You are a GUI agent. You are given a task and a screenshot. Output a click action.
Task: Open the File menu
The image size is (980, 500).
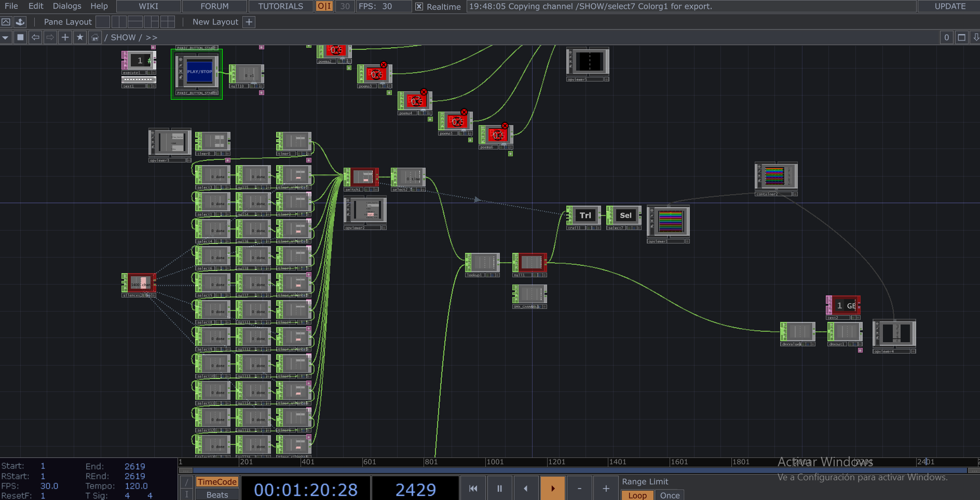[x=11, y=6]
